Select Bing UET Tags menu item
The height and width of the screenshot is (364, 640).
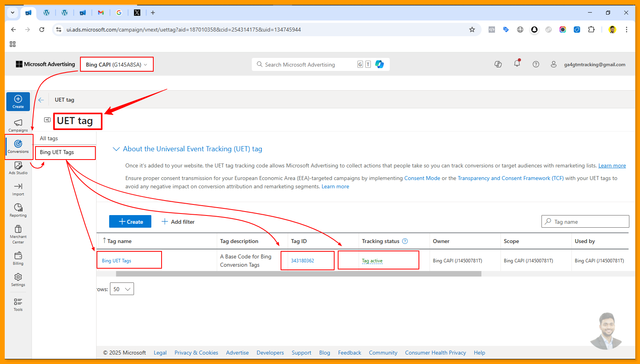tap(57, 152)
